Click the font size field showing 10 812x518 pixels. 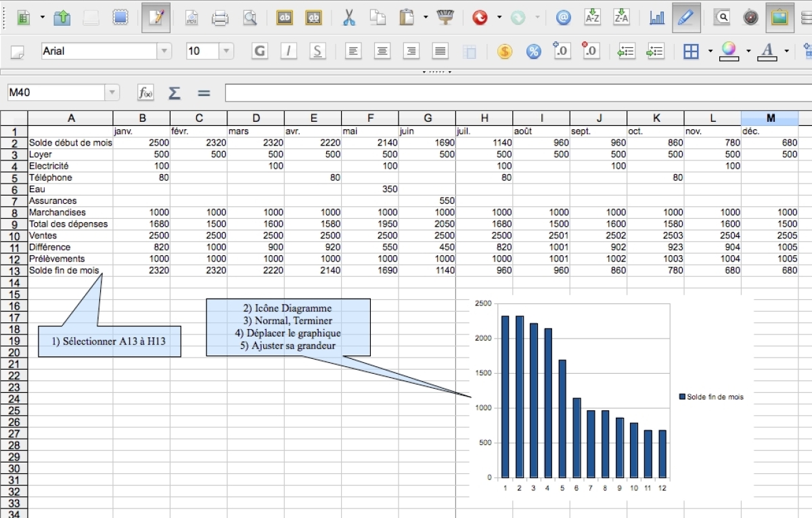coord(201,51)
